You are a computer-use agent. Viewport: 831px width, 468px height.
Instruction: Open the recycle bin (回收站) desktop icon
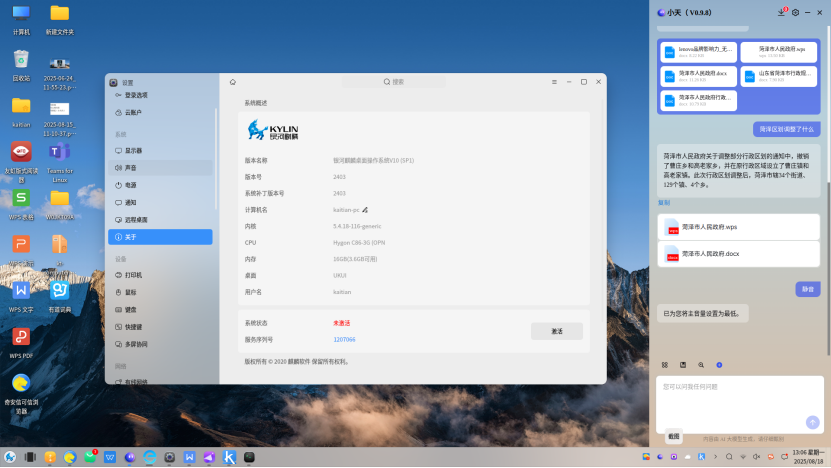[21, 64]
